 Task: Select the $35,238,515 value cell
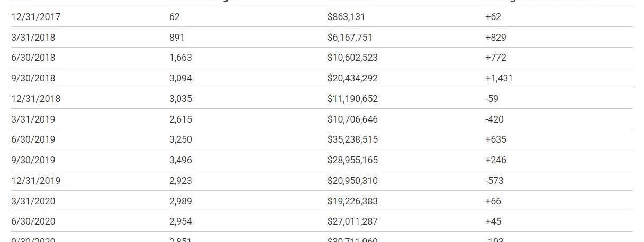tap(352, 139)
